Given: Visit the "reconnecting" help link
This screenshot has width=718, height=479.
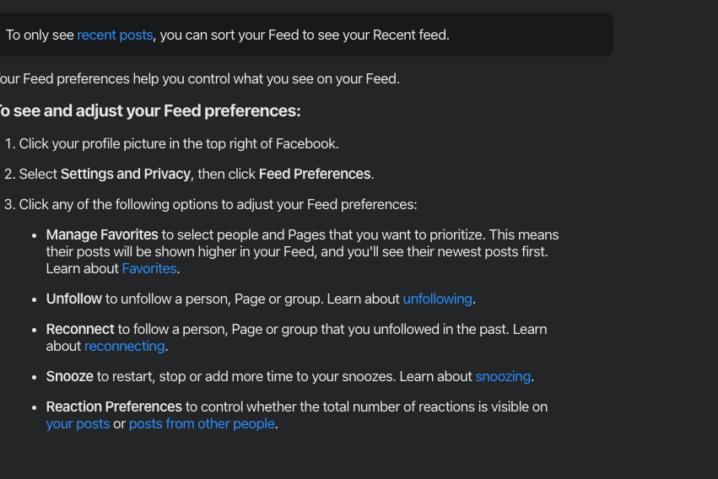Looking at the screenshot, I should point(125,346).
